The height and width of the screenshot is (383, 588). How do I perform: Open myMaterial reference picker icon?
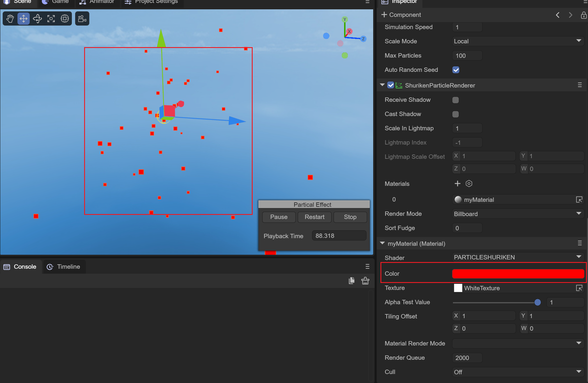coord(579,199)
